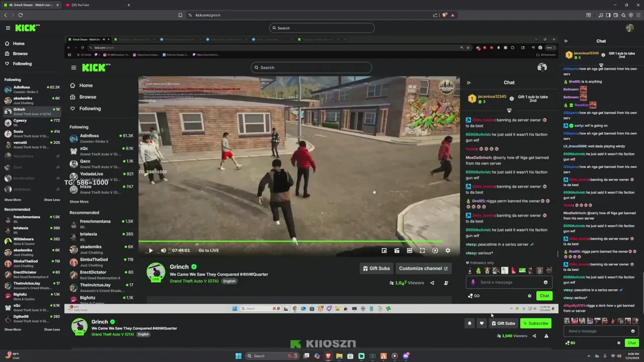
Task: Click Gift Subs beside the Subscribe button
Action: [503, 323]
